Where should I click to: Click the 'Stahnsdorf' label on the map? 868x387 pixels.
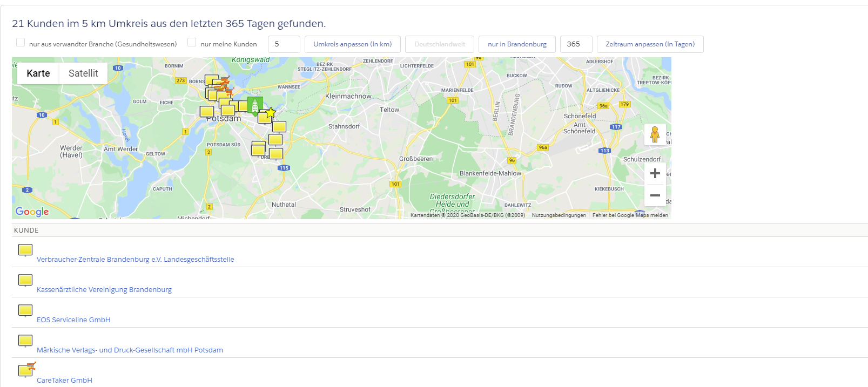344,126
